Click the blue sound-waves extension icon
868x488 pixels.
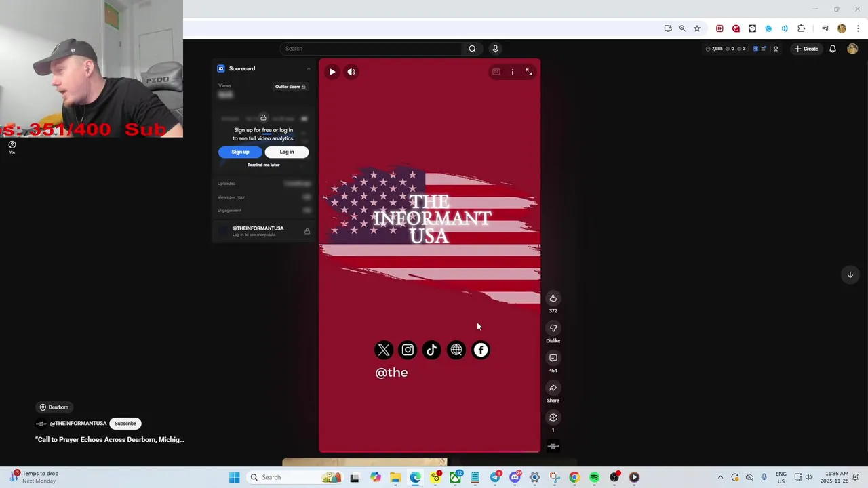pyautogui.click(x=785, y=28)
